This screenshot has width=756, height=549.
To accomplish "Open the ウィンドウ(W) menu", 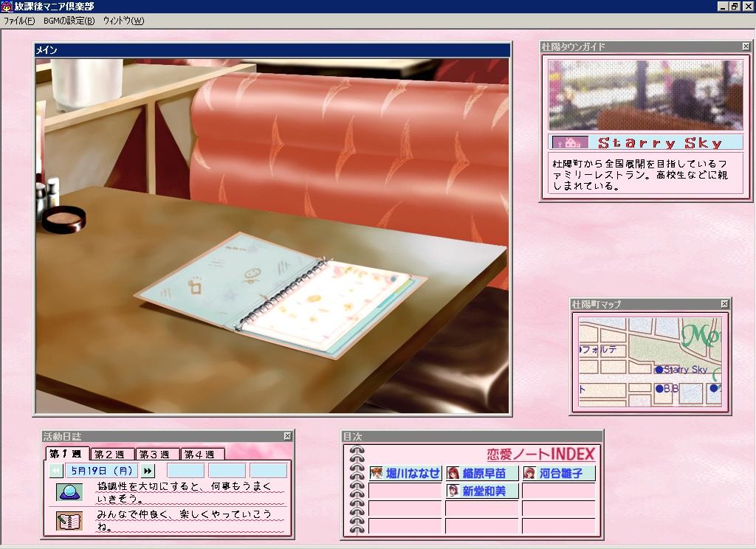I will pyautogui.click(x=123, y=21).
